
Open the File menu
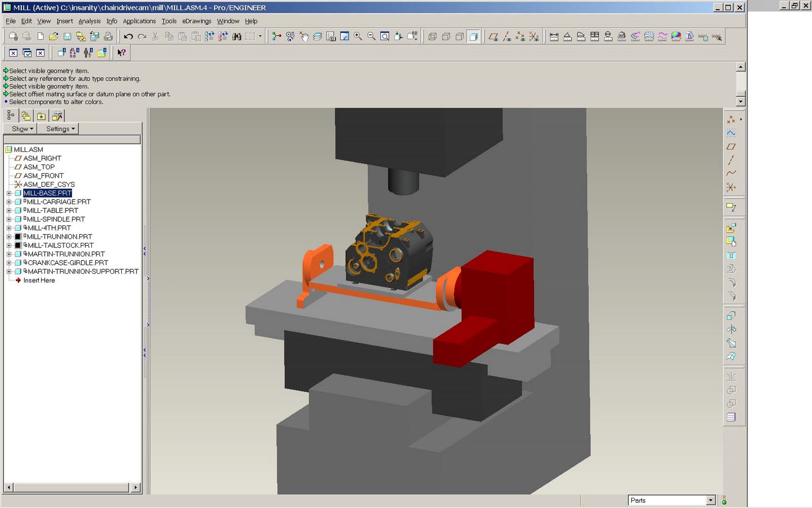[11, 21]
